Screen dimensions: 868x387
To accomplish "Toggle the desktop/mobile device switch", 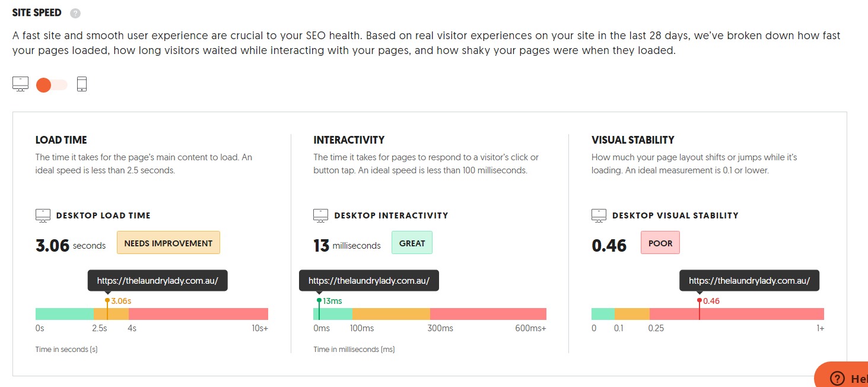I will click(x=52, y=85).
